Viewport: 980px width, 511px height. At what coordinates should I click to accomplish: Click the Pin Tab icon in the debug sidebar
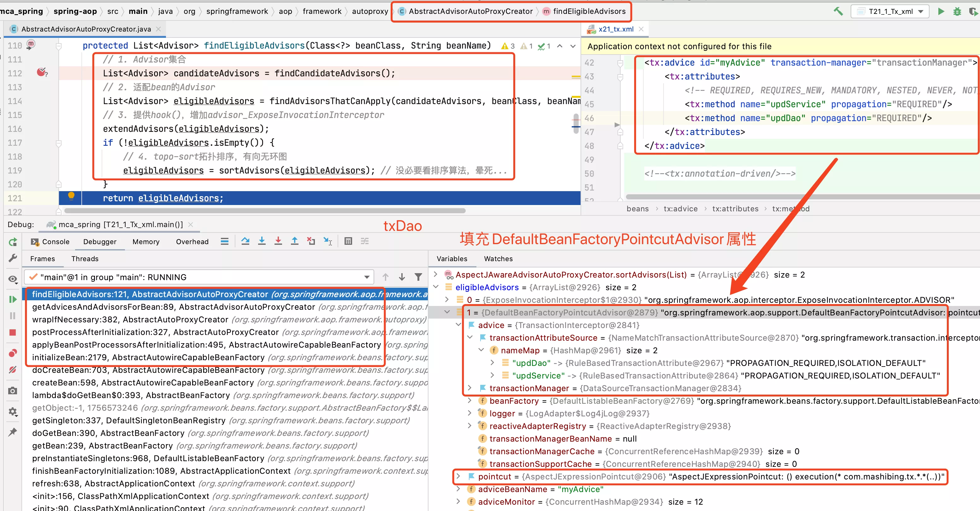[13, 432]
